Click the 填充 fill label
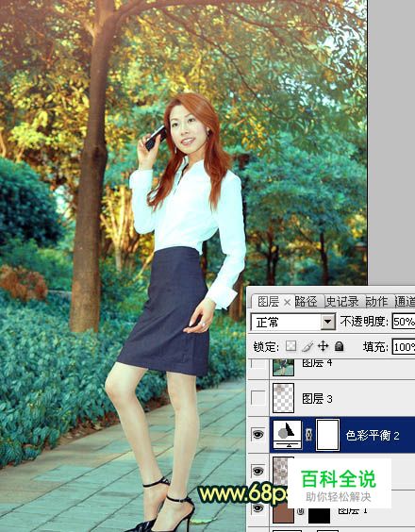This screenshot has width=415, height=532. point(375,347)
